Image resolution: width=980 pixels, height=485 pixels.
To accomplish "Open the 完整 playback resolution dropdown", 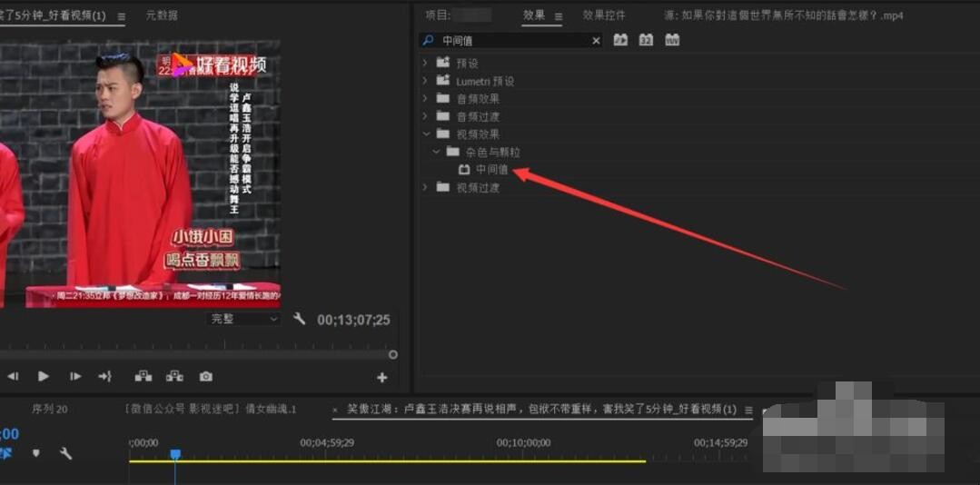I will pyautogui.click(x=243, y=320).
